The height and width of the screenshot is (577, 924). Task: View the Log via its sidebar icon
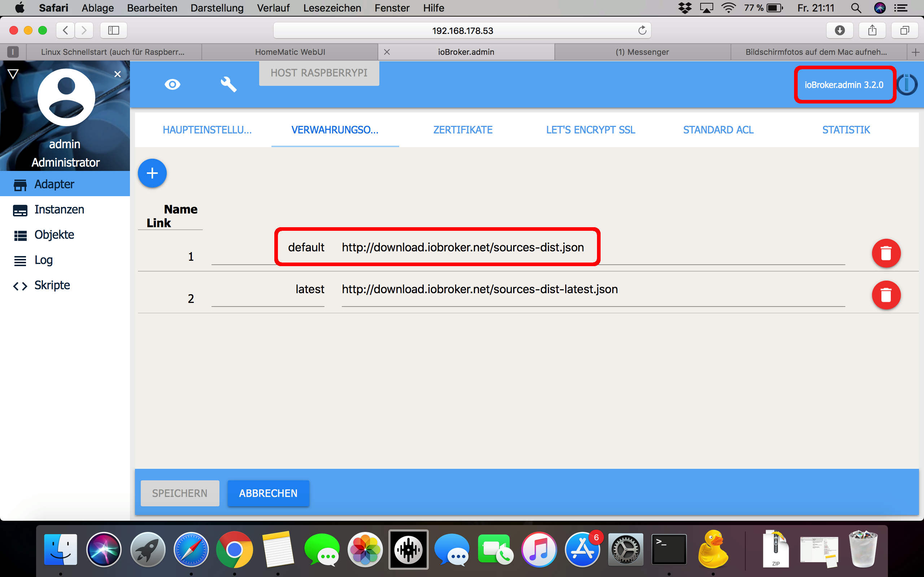pyautogui.click(x=20, y=260)
